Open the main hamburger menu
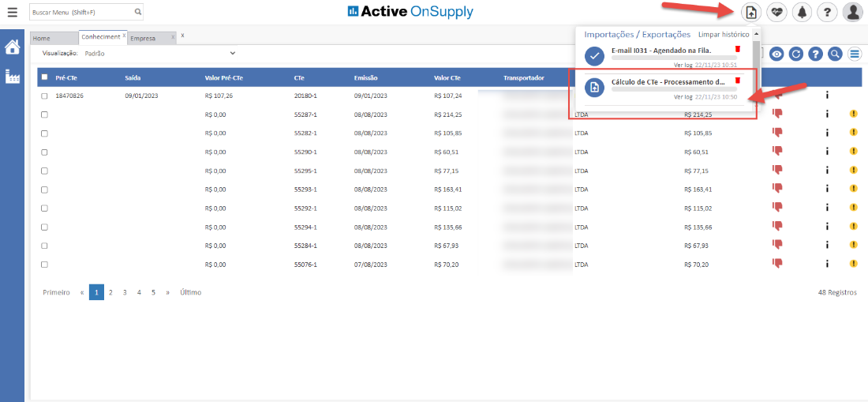 pos(12,12)
